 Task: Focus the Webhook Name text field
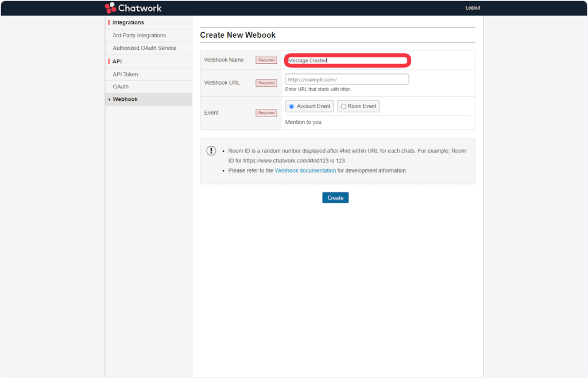pyautogui.click(x=347, y=60)
